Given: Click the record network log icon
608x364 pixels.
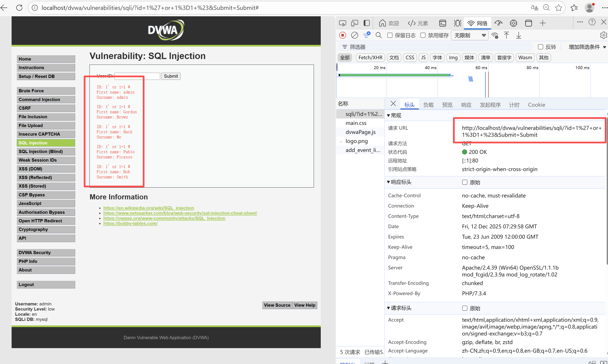Looking at the screenshot, I should click(x=342, y=35).
